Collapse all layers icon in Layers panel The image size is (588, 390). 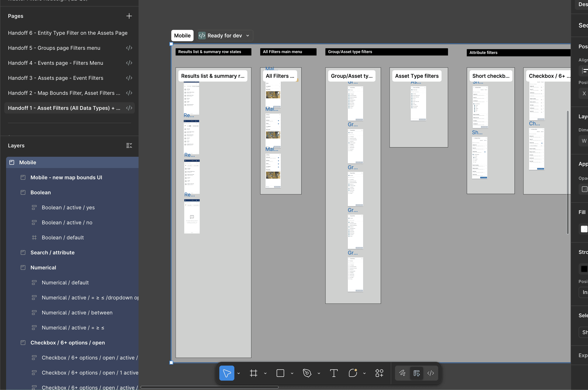[x=129, y=145]
